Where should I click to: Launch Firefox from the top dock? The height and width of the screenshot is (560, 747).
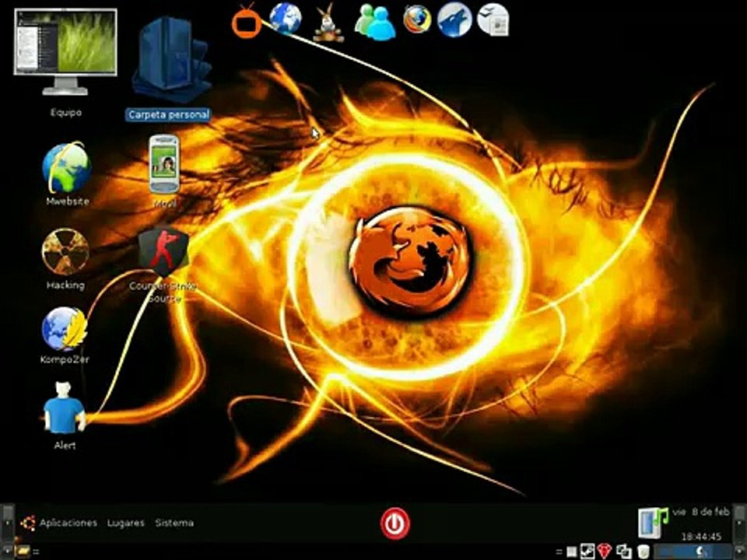coord(417,19)
